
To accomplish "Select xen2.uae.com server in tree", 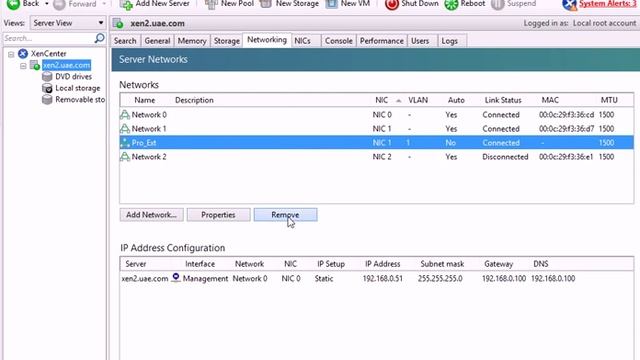I will coord(66,65).
